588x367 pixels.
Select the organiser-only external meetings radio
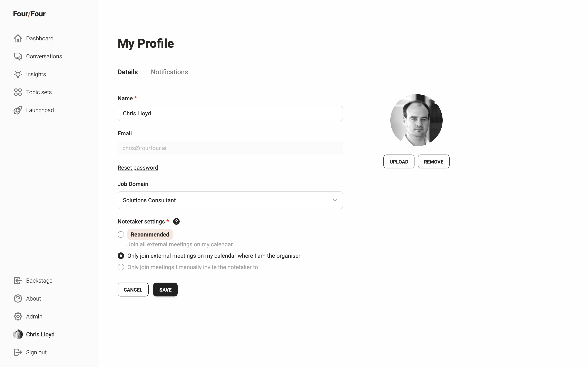(121, 256)
